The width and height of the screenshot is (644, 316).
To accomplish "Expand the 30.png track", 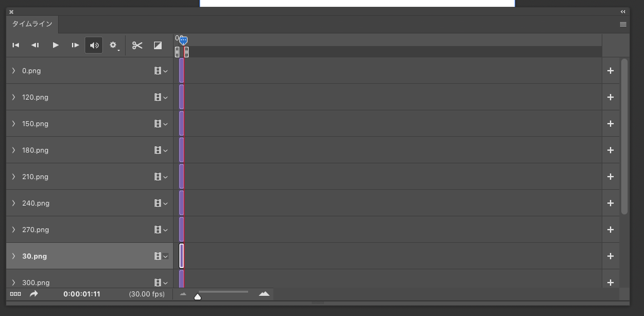I will click(x=13, y=256).
